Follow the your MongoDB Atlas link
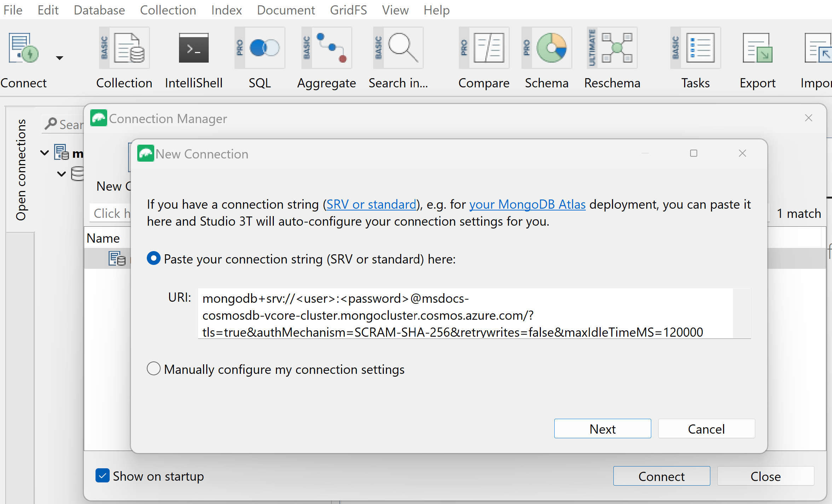 [x=527, y=204]
